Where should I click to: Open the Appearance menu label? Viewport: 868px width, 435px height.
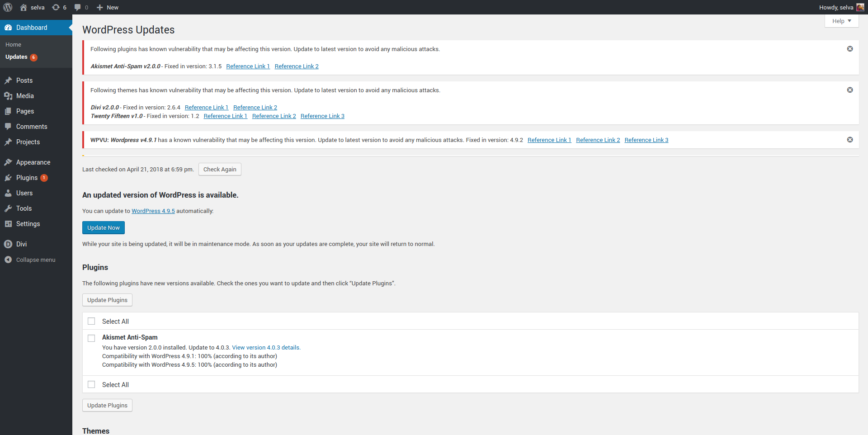[x=33, y=162]
